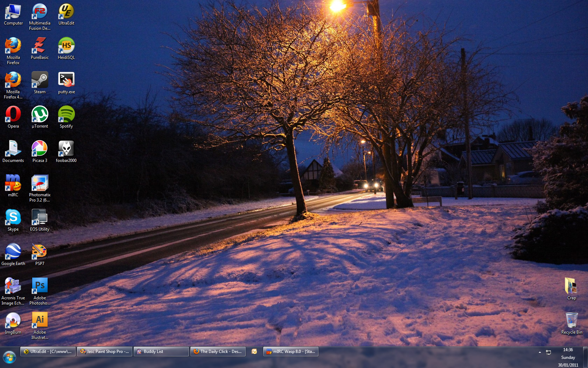This screenshot has height=368, width=588.
Task: Click the Steam desktop shortcut
Action: pyautogui.click(x=40, y=80)
